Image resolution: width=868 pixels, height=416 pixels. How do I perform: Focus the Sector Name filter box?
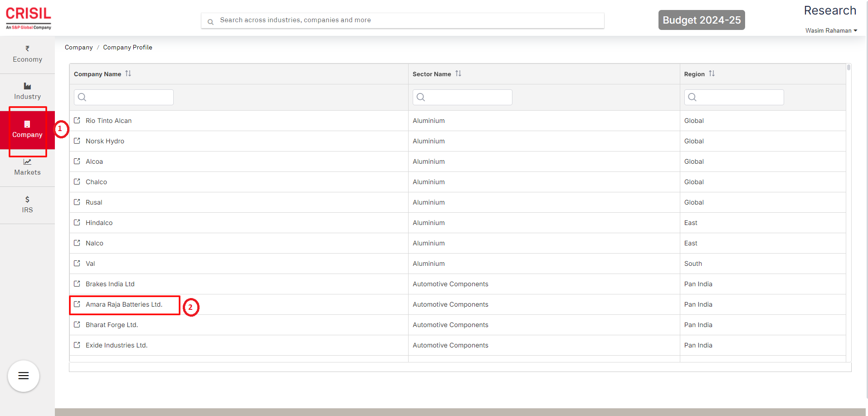click(463, 97)
